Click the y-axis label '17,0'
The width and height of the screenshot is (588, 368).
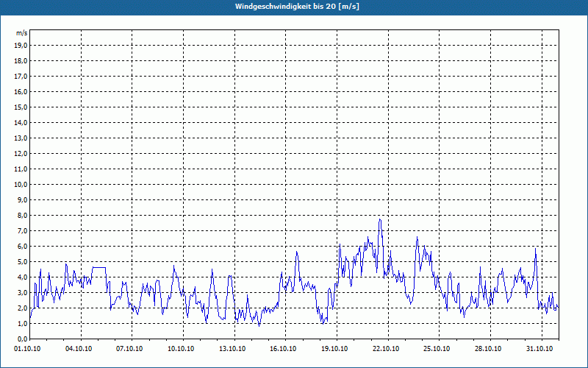click(x=21, y=77)
